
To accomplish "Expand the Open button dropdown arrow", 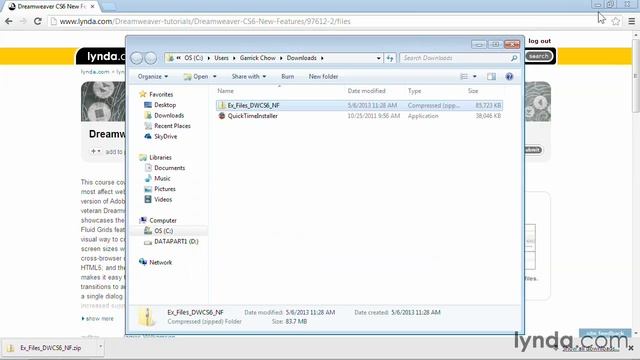I will click(x=215, y=76).
